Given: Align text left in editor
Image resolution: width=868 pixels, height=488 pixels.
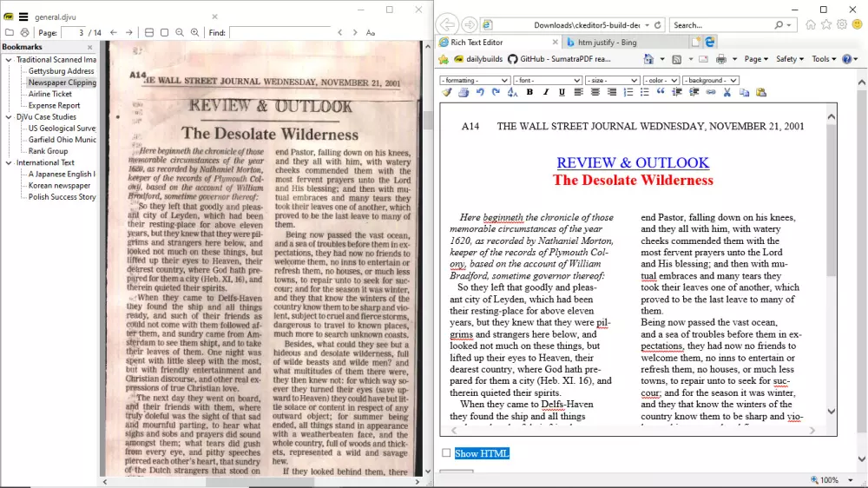Looking at the screenshot, I should [578, 93].
